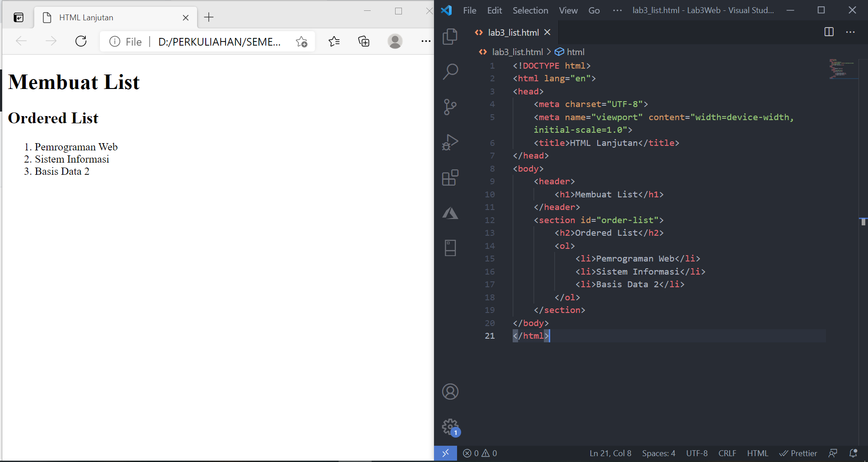
Task: Open Manage via the settings gear
Action: point(450,427)
